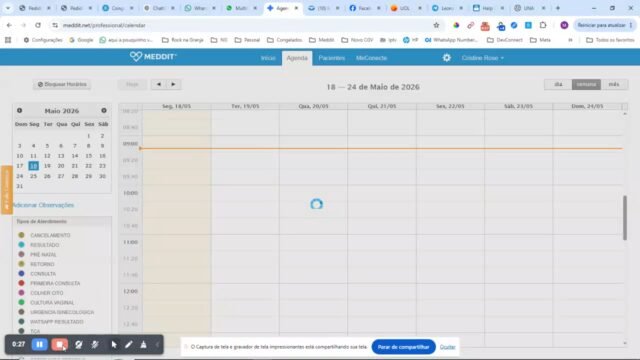This screenshot has width=640, height=360.
Task: Open the Todos os favoritos folder
Action: (x=610, y=40)
